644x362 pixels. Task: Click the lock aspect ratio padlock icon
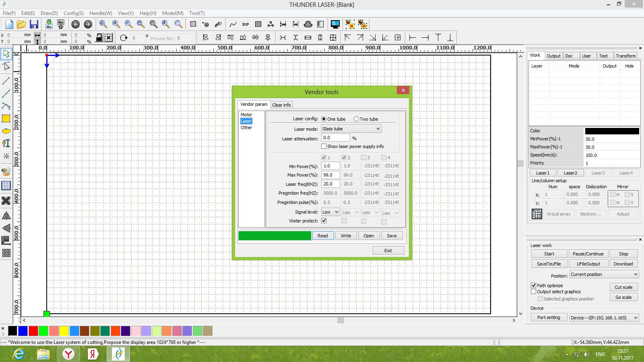point(99,38)
